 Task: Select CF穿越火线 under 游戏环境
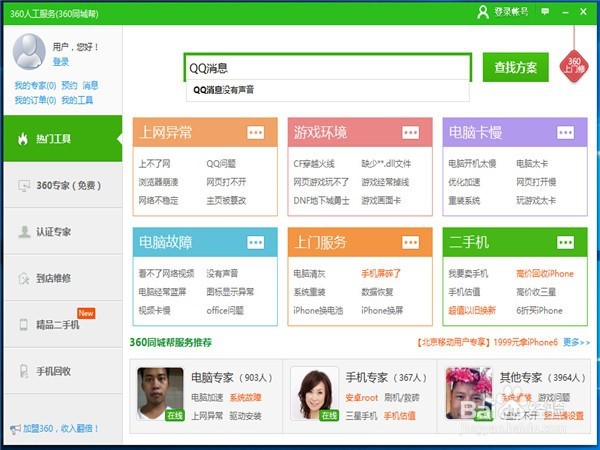coord(314,164)
